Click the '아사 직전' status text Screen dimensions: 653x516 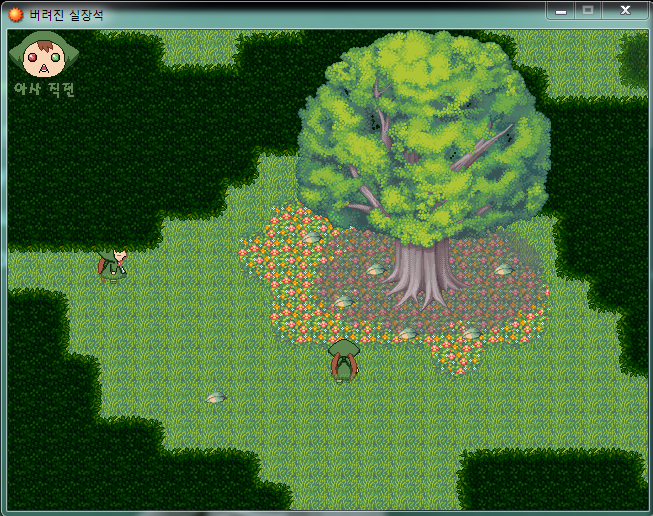click(44, 89)
